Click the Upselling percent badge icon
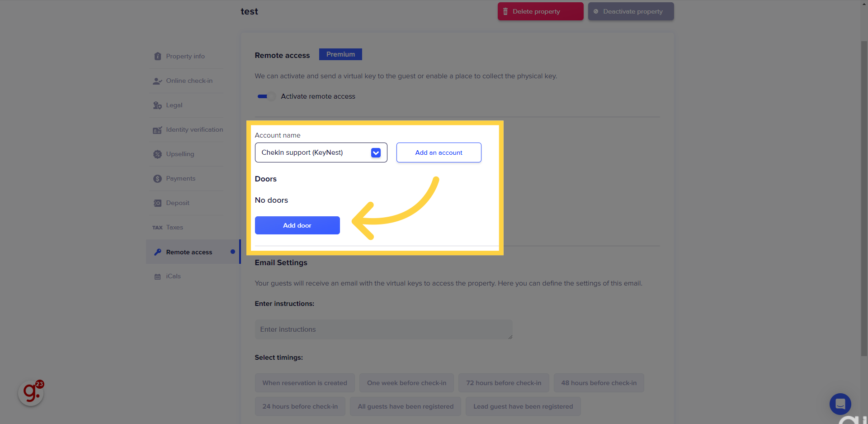This screenshot has height=424, width=868. click(x=157, y=154)
